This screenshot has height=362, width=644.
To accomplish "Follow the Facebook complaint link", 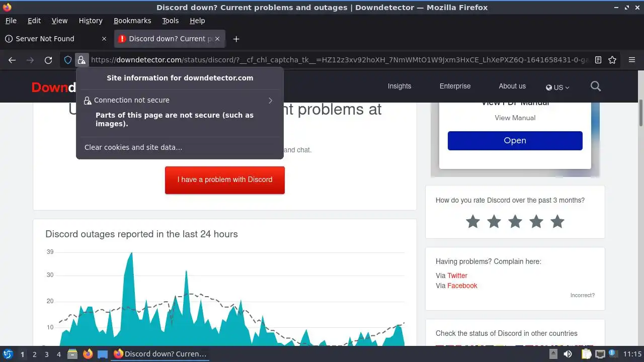I will point(462,286).
